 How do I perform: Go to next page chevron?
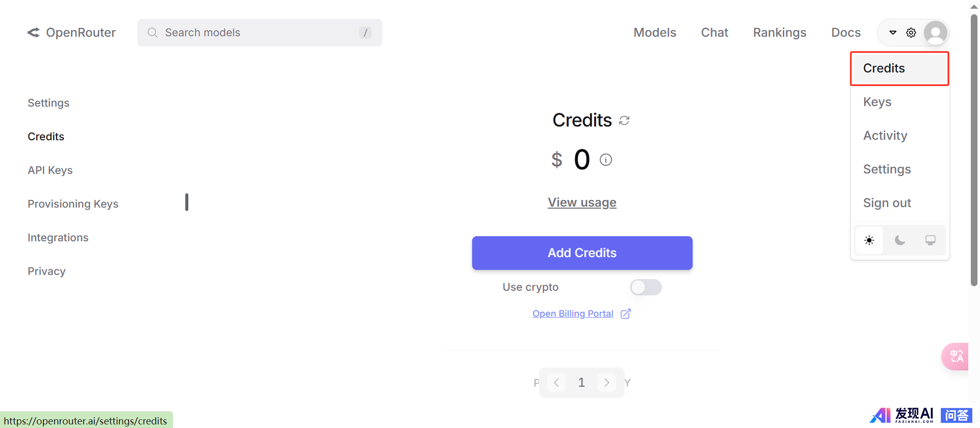606,383
